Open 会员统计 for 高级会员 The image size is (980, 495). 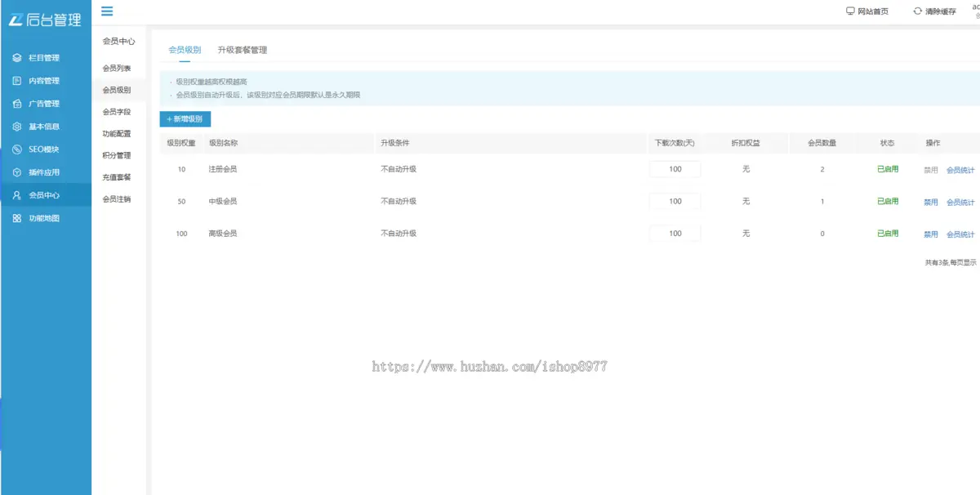point(960,234)
